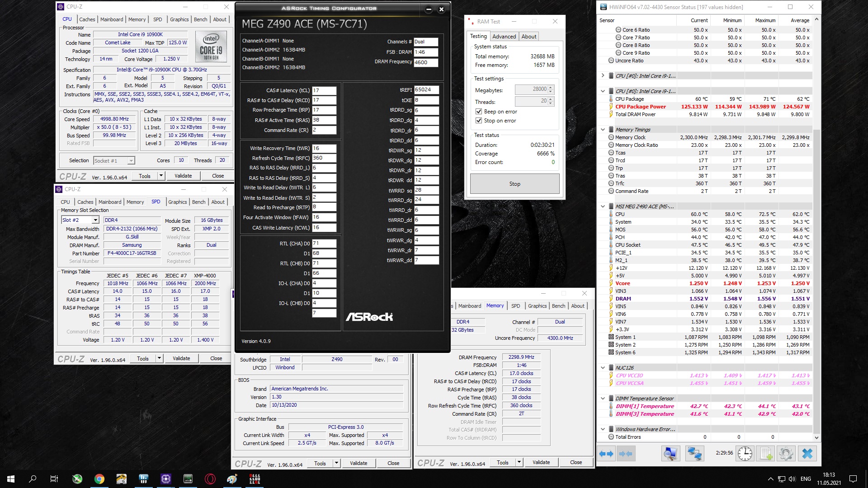Screen dimensions: 868x488
Task: Open the Bench tab in top CPU-Z
Action: 200,19
